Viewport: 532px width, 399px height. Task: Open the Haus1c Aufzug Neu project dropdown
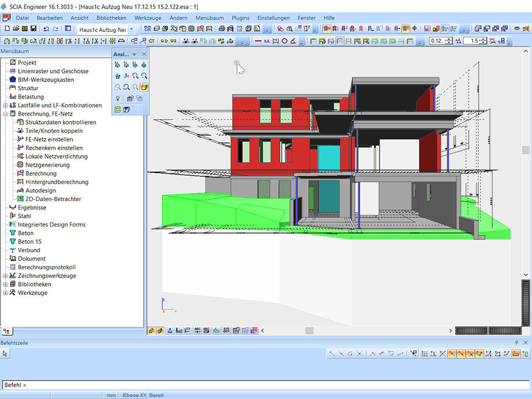point(131,29)
